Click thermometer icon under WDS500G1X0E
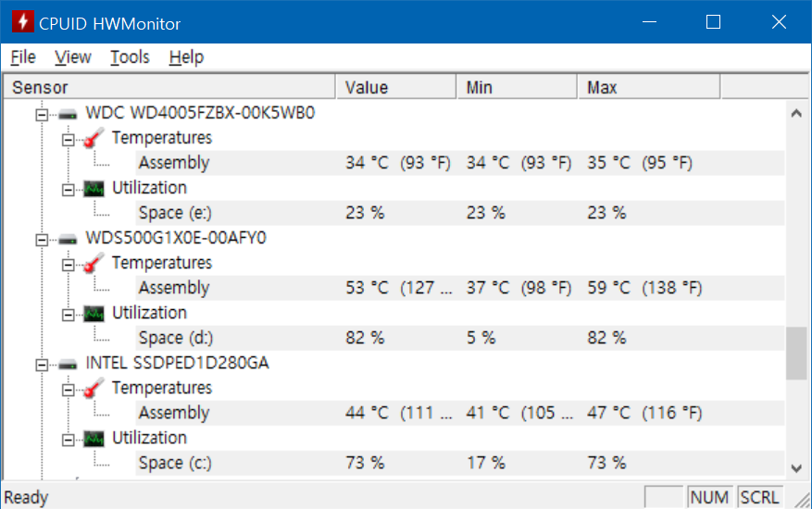The width and height of the screenshot is (812, 509). (x=94, y=263)
